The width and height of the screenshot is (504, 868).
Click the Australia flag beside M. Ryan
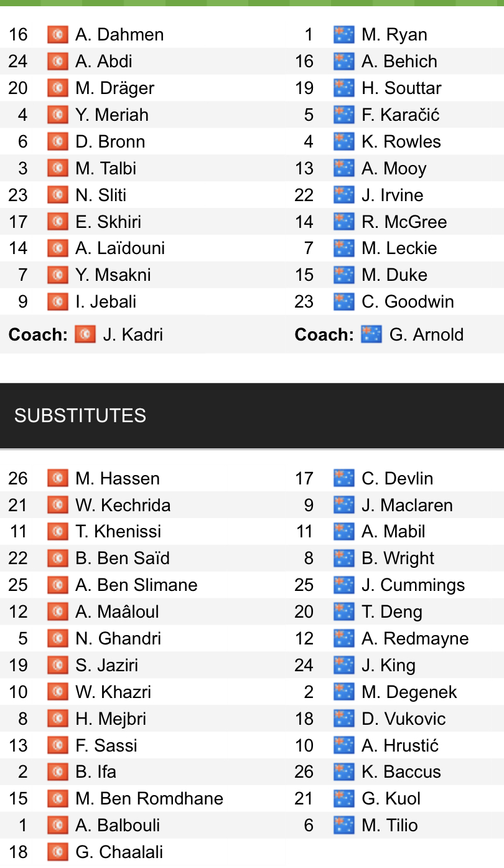[343, 34]
